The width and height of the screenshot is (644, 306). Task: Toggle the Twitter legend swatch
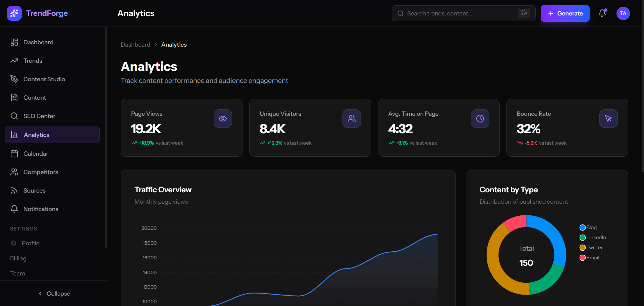click(x=583, y=248)
